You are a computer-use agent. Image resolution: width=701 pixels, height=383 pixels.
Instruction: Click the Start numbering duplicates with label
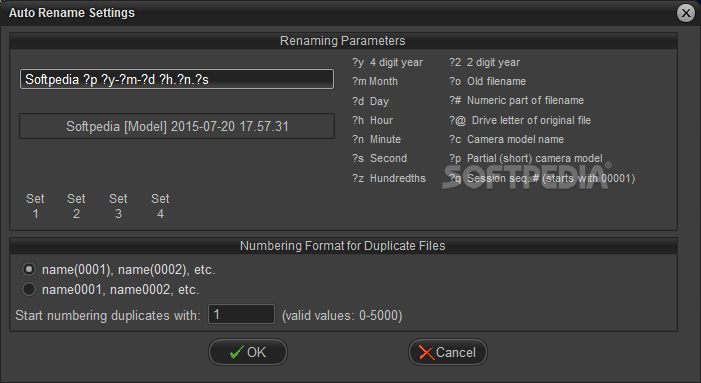[108, 316]
